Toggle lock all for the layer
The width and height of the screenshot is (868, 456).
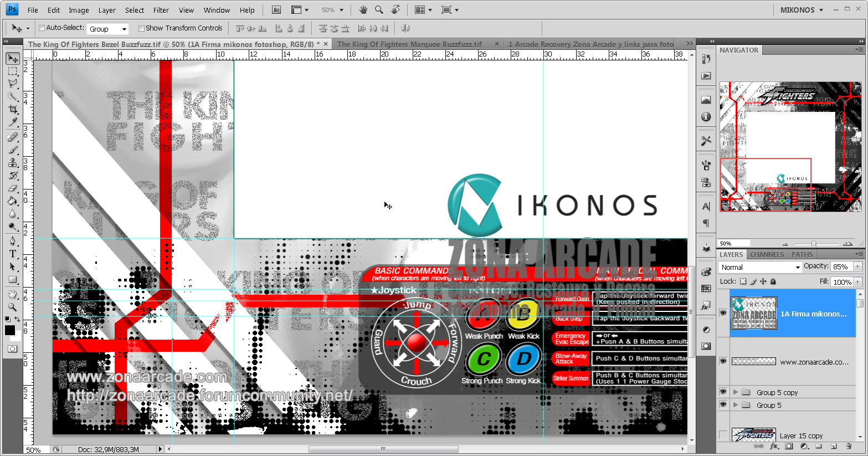point(773,281)
